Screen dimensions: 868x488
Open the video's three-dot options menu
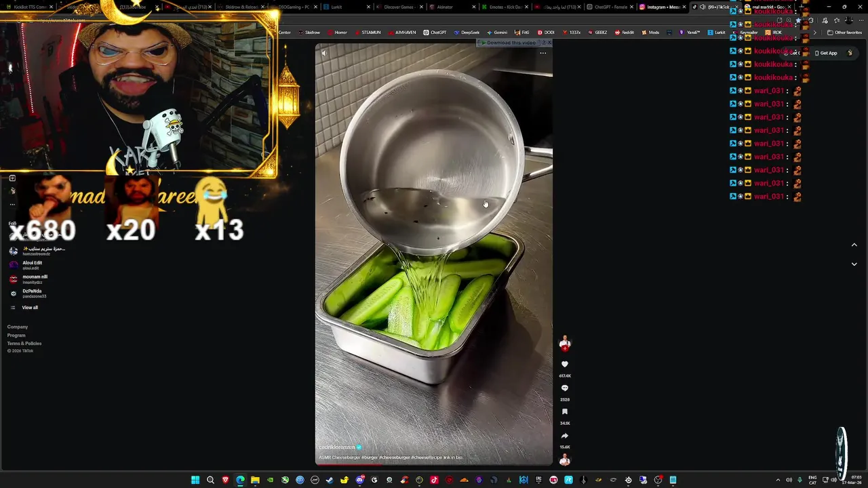[542, 53]
